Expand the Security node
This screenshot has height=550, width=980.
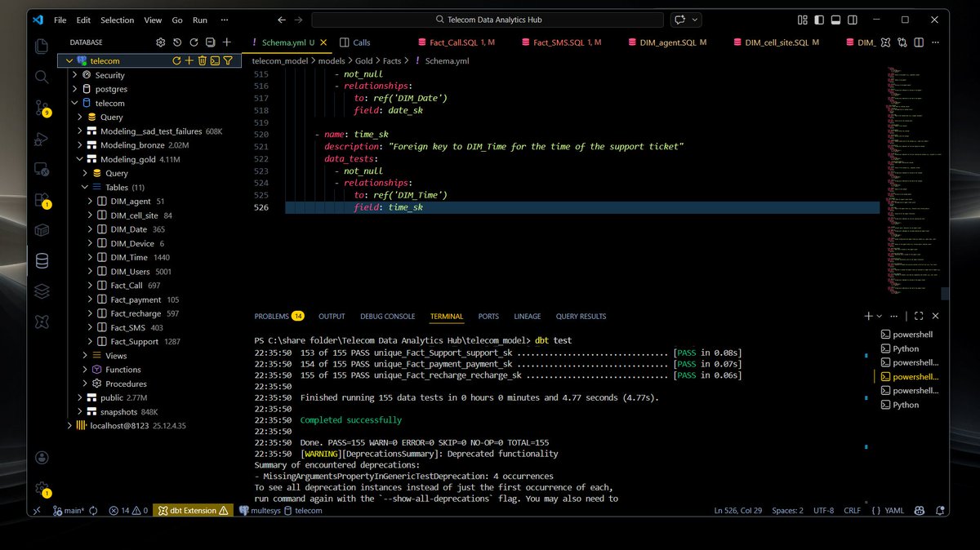point(75,75)
